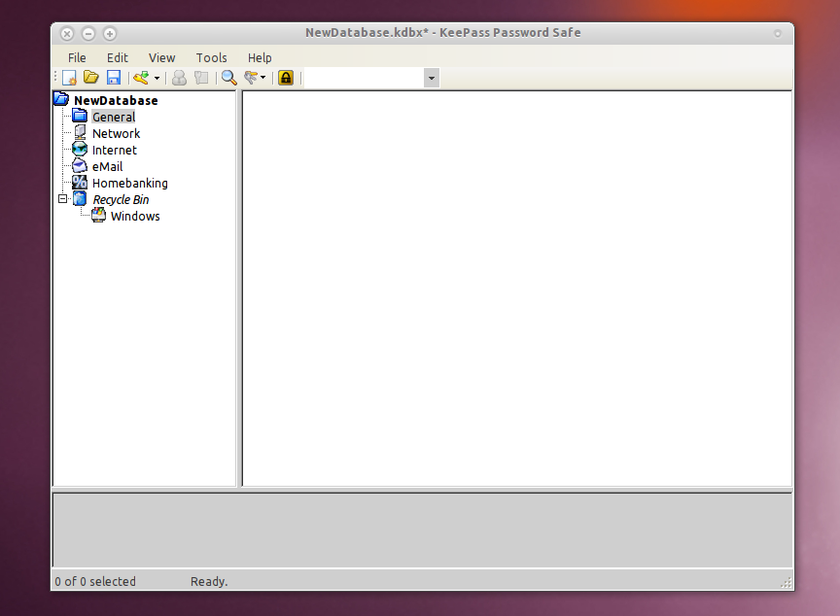Minimize the KeePass window
The height and width of the screenshot is (616, 840).
pos(88,34)
